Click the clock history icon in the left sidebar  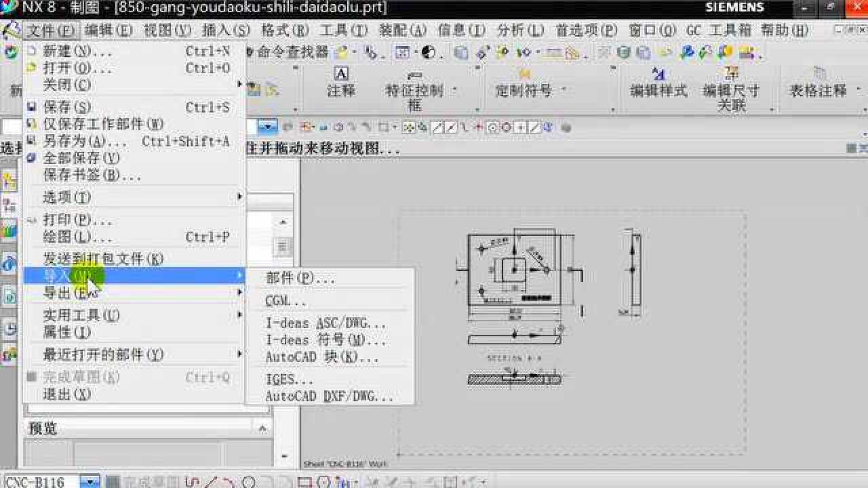9,329
